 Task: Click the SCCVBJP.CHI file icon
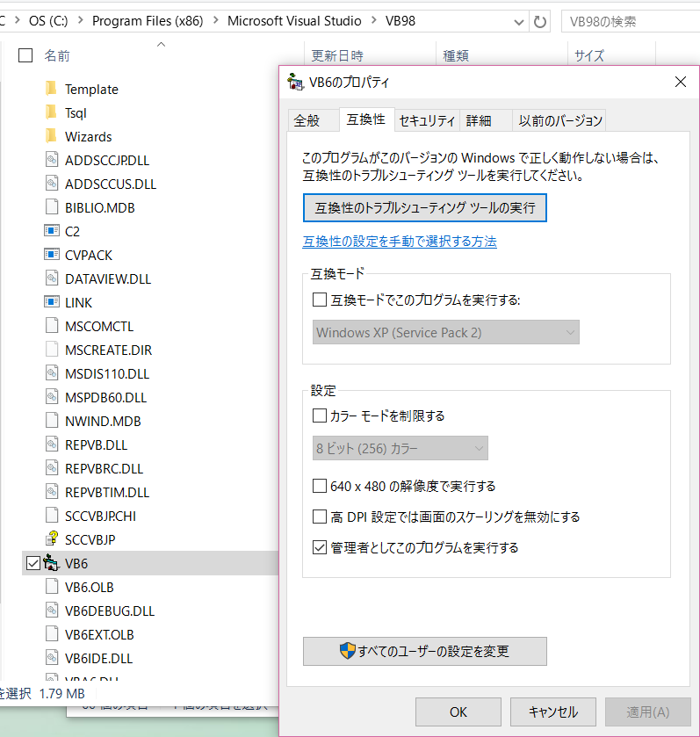pos(52,516)
